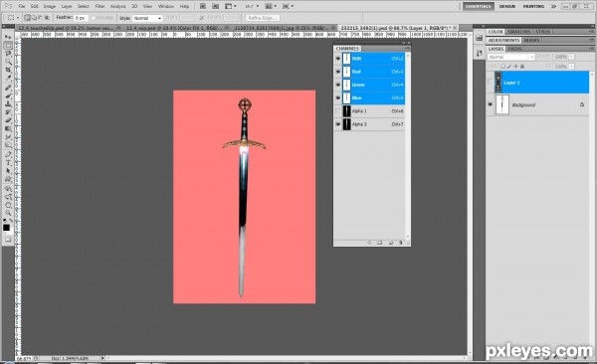Show the Alpha 1 channel
The height and width of the screenshot is (364, 597).
[337, 111]
